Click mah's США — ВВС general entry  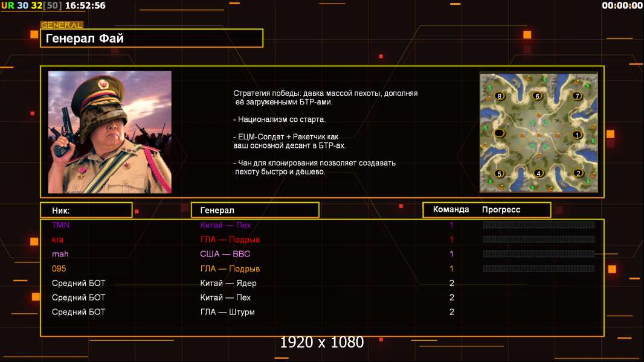pyautogui.click(x=225, y=254)
